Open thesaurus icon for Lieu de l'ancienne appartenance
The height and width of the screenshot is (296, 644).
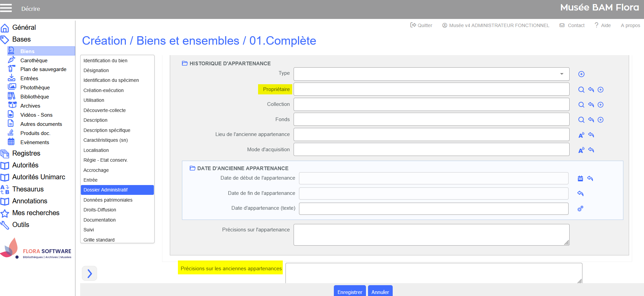coord(581,135)
